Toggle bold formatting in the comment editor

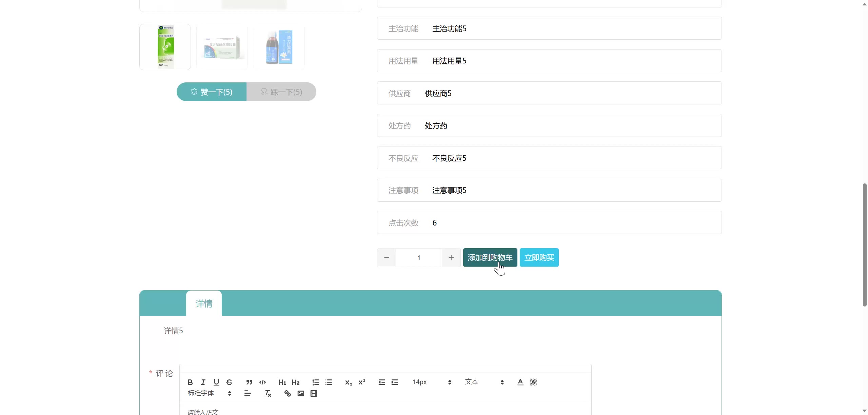tap(190, 382)
